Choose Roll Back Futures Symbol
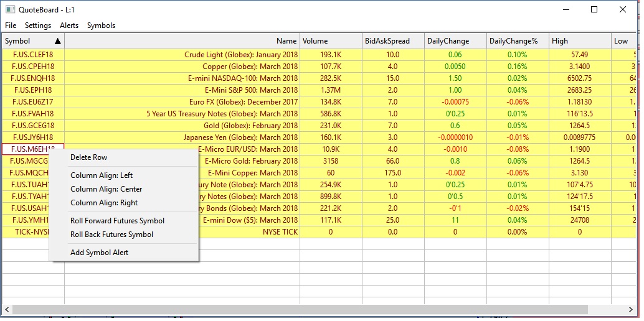The image size is (644, 321). pos(124,235)
